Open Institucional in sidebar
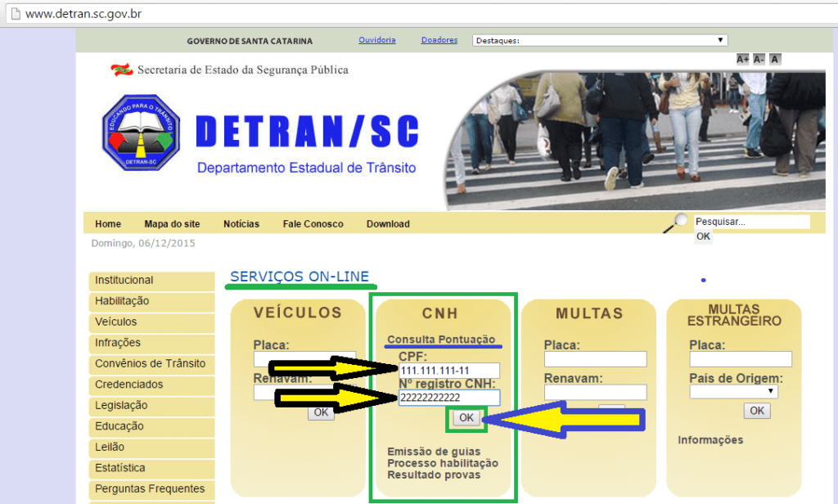The height and width of the screenshot is (504, 838). (x=151, y=281)
